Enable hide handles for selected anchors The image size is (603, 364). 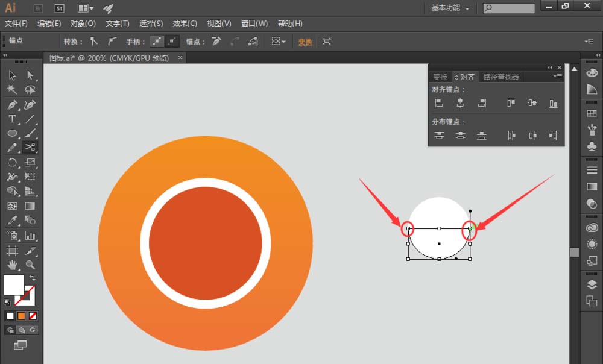[172, 42]
